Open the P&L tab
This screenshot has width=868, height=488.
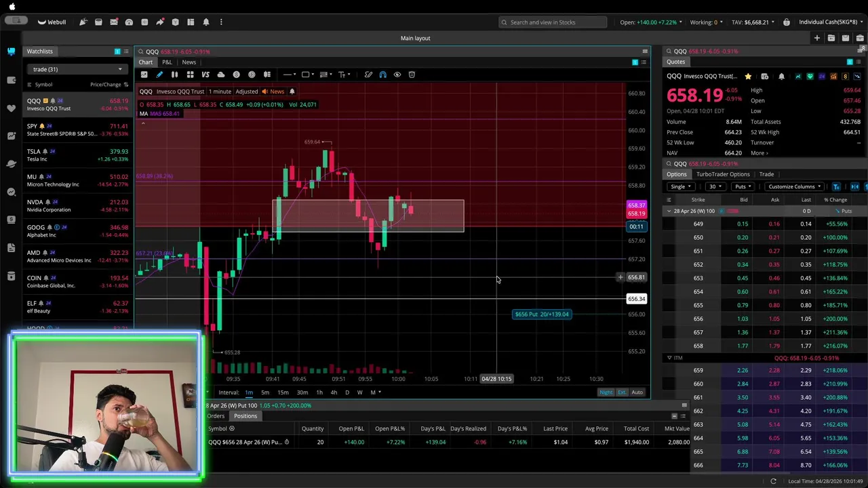pyautogui.click(x=167, y=62)
